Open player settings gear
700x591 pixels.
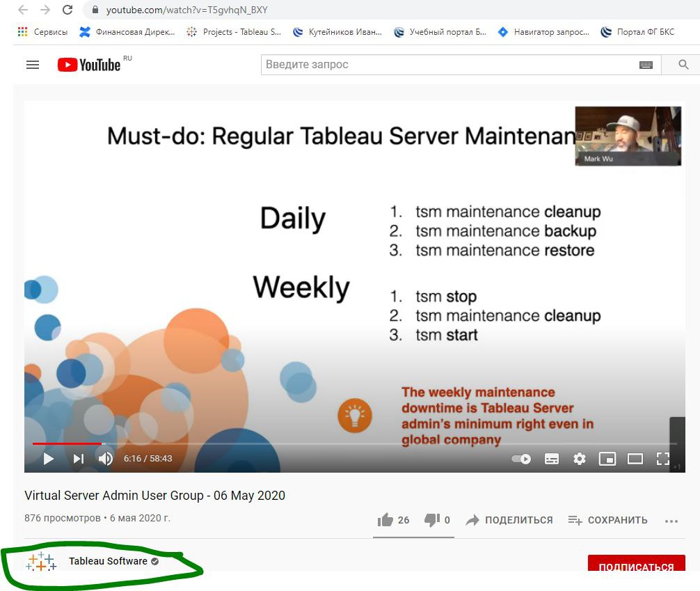coord(580,459)
